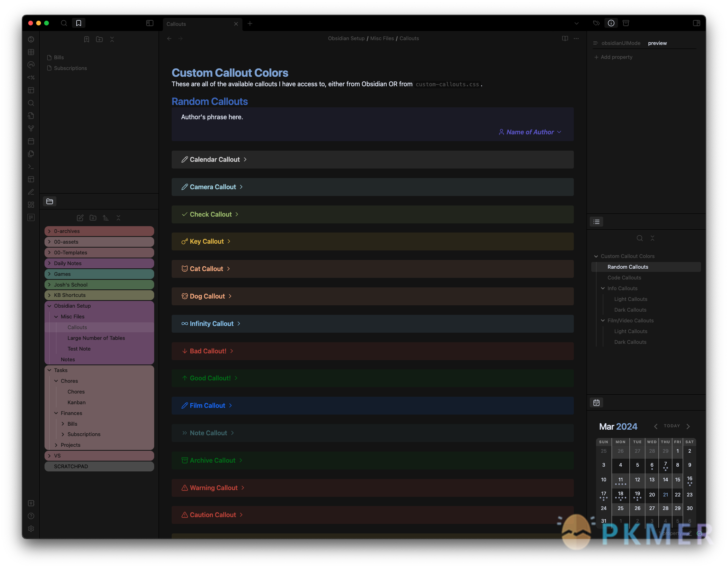Image resolution: width=728 pixels, height=568 pixels.
Task: Search within the outline panel
Action: click(x=640, y=238)
